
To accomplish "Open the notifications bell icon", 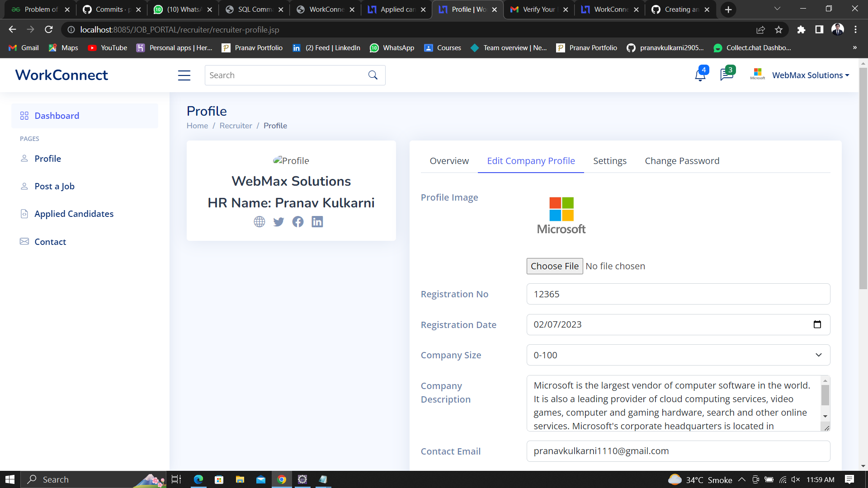I will point(700,75).
